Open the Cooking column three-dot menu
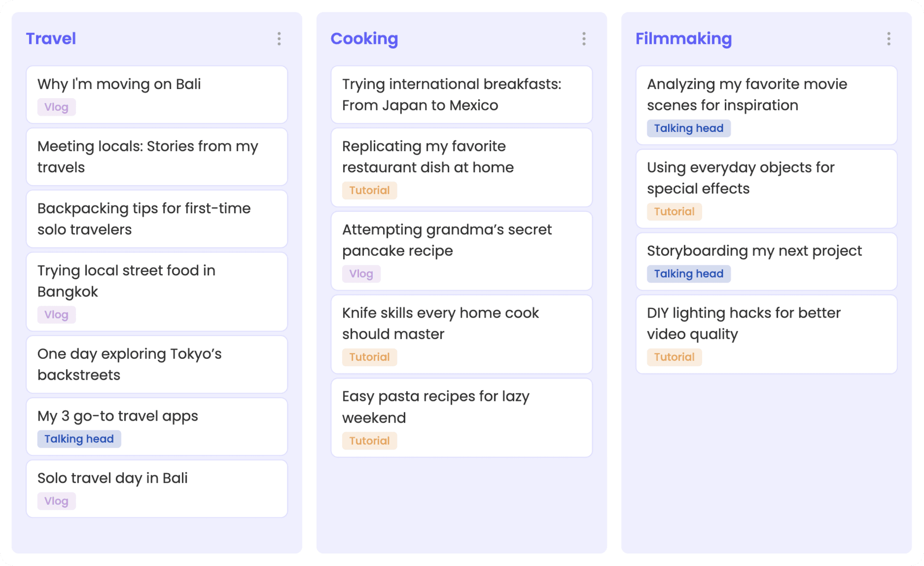The width and height of the screenshot is (924, 566). (x=584, y=39)
